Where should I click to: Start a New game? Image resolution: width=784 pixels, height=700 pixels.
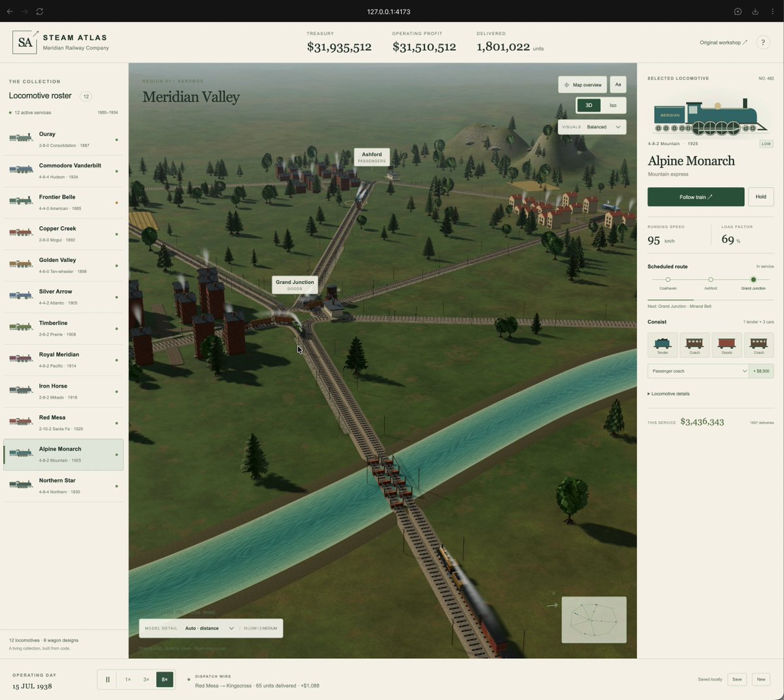pos(761,679)
